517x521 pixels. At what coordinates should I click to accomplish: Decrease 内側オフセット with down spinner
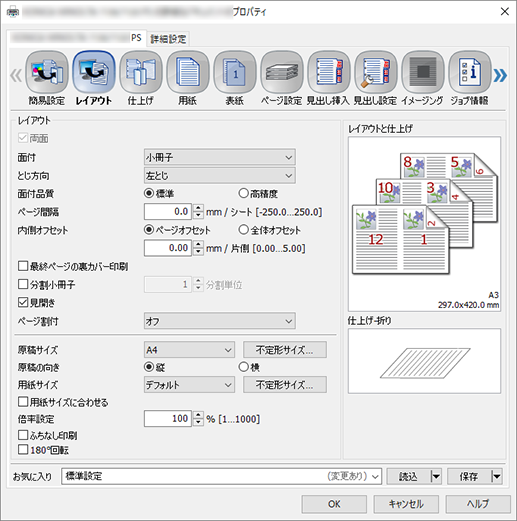point(198,252)
